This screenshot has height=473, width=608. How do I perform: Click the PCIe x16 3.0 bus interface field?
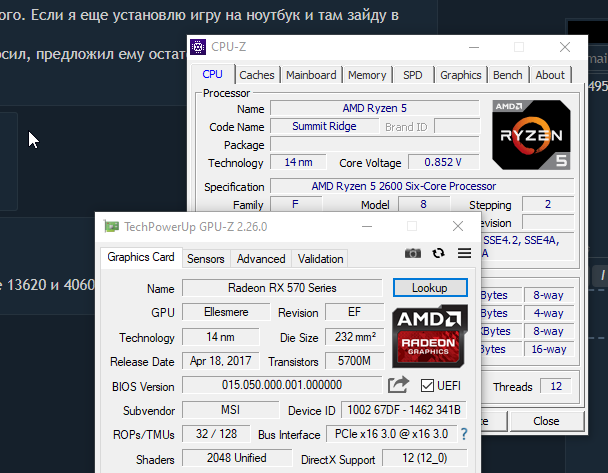[392, 434]
